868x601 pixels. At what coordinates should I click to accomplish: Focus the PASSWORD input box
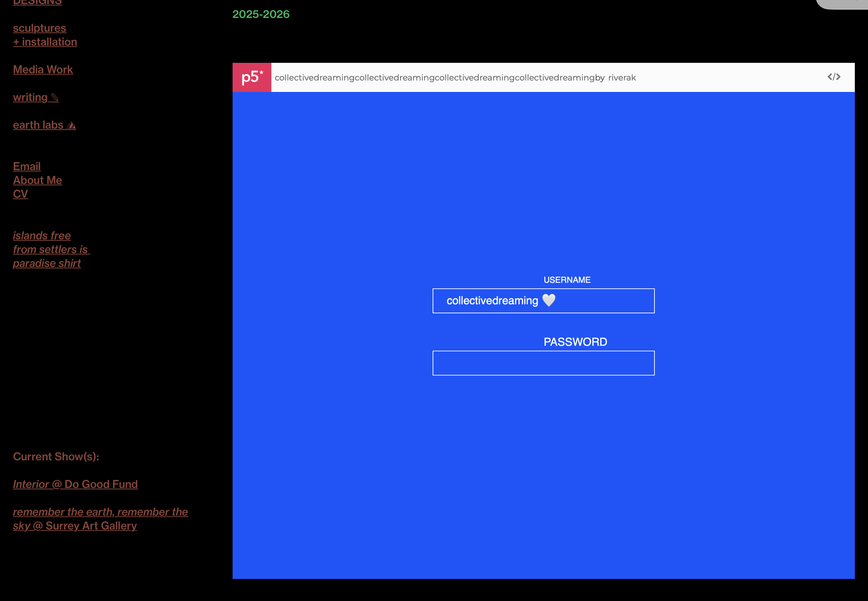click(x=543, y=363)
